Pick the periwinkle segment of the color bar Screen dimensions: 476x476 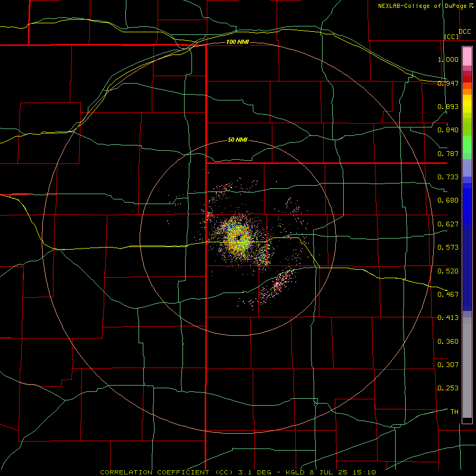[467, 168]
